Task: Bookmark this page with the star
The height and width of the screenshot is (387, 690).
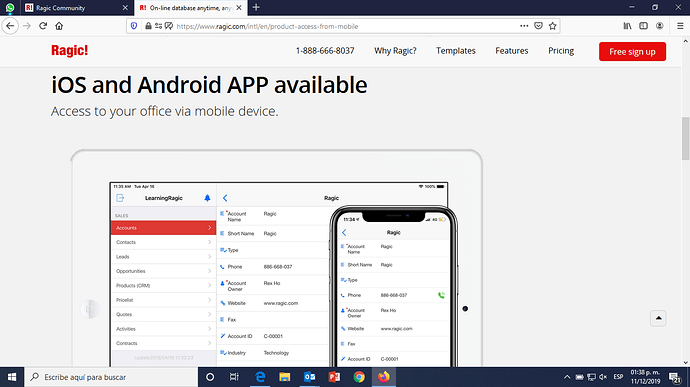Action: (x=553, y=26)
